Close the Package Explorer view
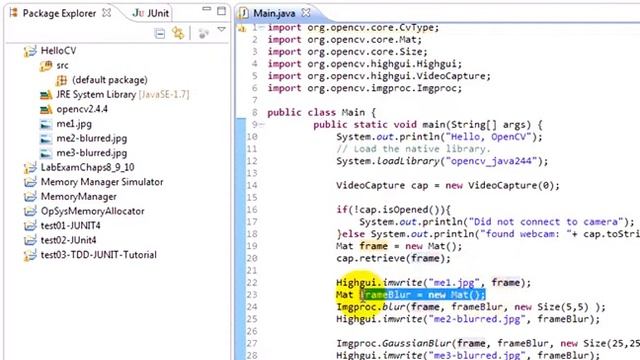 (x=107, y=13)
